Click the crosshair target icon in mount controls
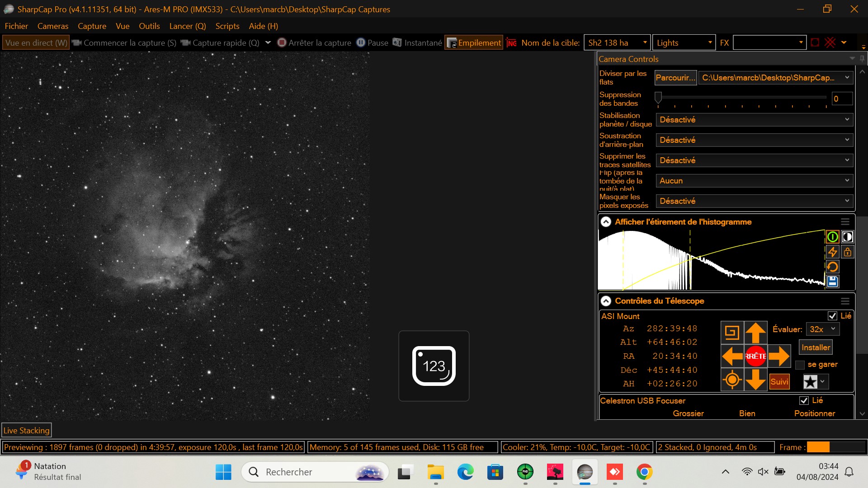The image size is (868, 488). [732, 379]
